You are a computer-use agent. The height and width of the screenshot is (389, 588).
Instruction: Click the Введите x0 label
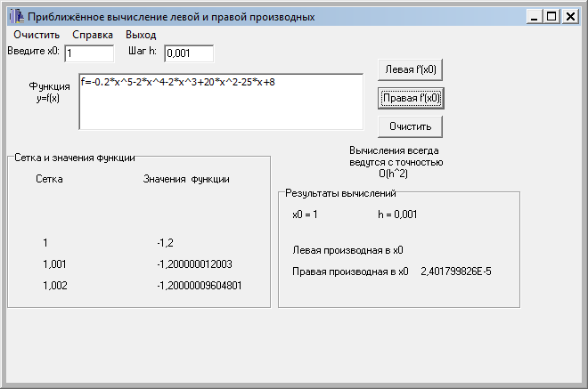(x=33, y=51)
